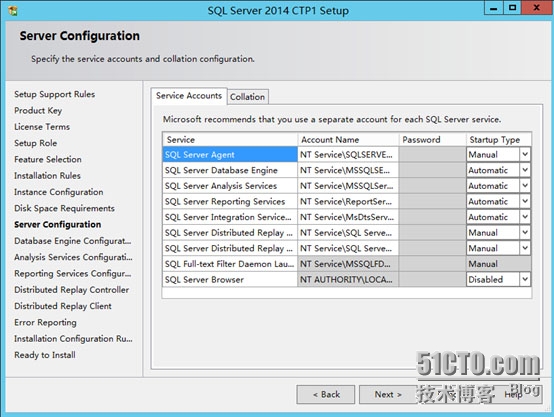Click Installation Rules step in sidebar
554x417 pixels.
(x=47, y=176)
